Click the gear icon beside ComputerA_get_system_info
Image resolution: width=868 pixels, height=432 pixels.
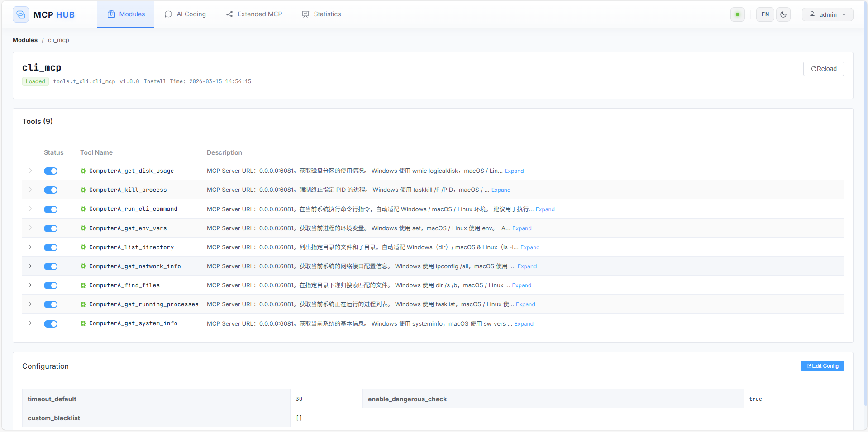83,323
